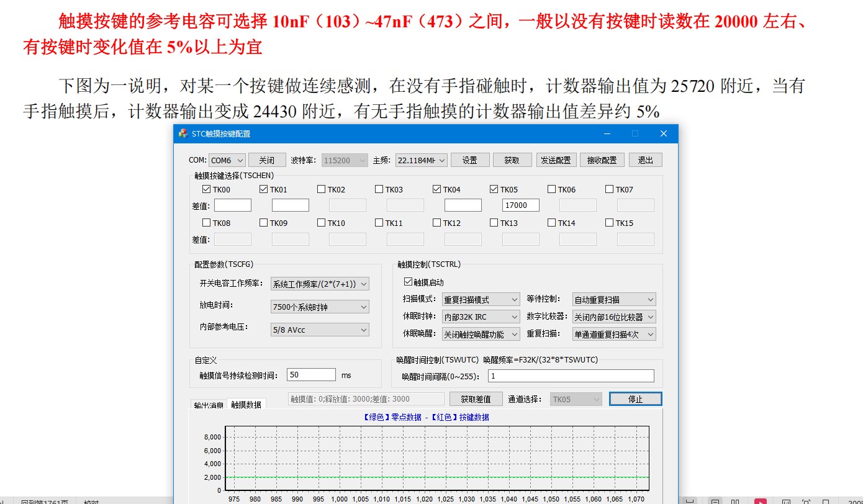Open the 通道选择 dropdown showing TK05
The height and width of the screenshot is (504, 863).
click(x=577, y=399)
